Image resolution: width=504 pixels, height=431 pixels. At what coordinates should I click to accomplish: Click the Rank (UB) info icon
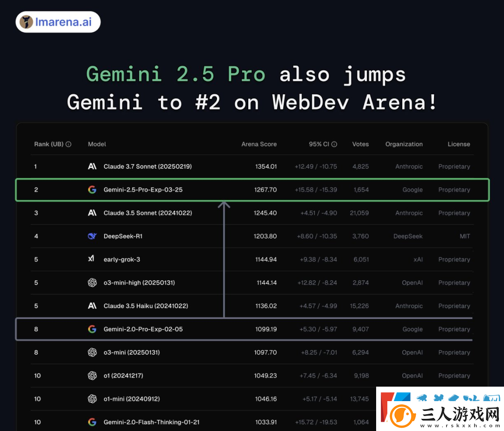tap(69, 144)
